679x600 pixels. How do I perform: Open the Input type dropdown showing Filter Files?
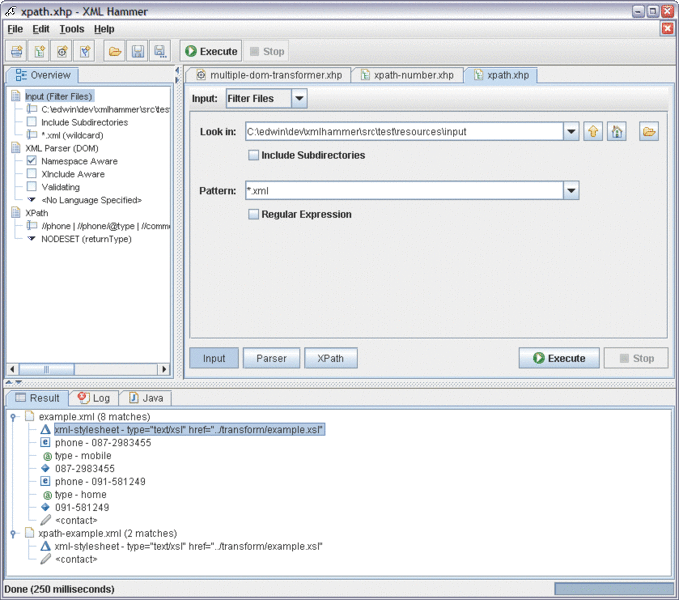[x=299, y=98]
